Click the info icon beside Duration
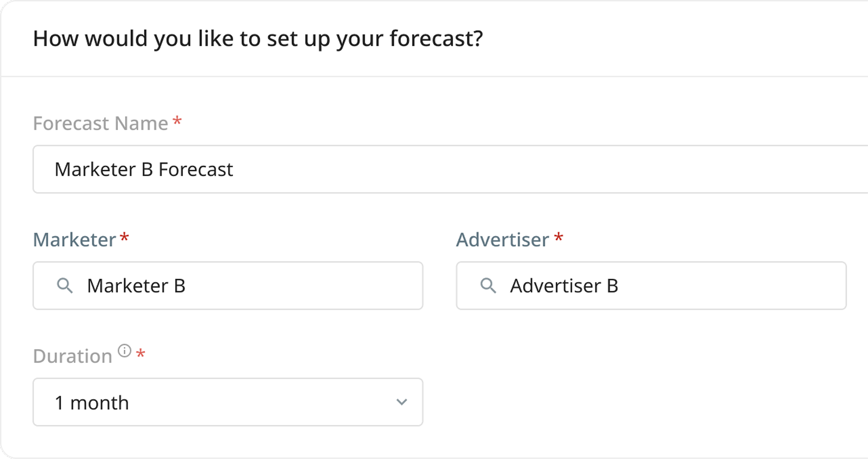 tap(124, 351)
